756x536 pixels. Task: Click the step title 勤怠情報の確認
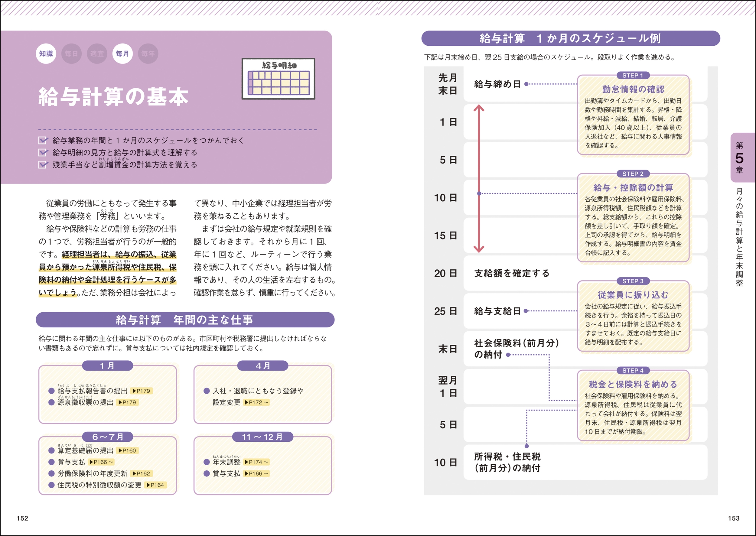(x=633, y=89)
